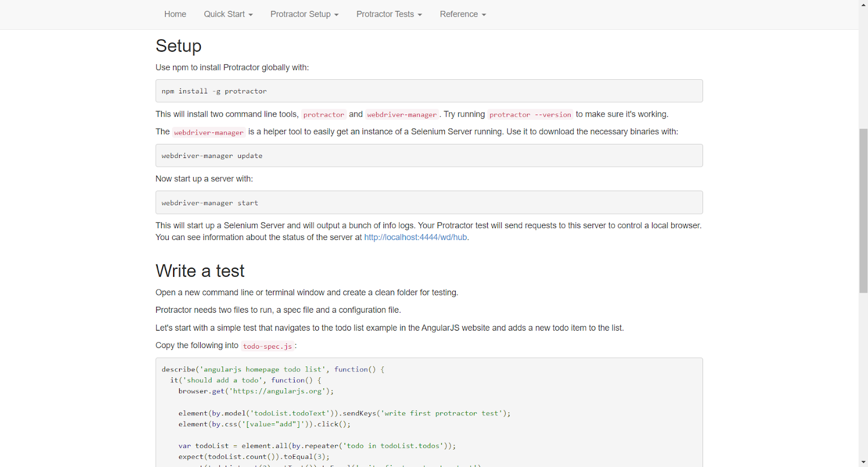868x467 pixels.
Task: Click the npm install -g protractor code block
Action: [x=429, y=91]
